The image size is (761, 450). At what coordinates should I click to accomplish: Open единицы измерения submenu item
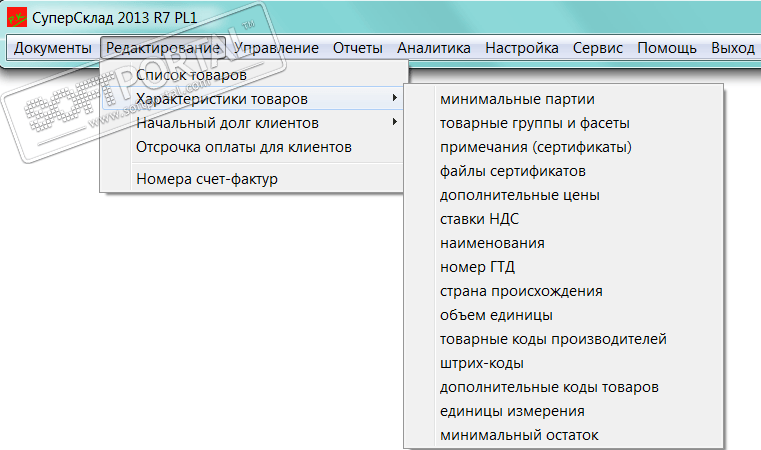(512, 411)
